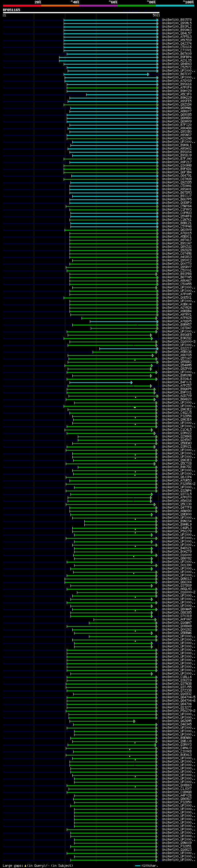Click the UniRef100_B6TDM3 label
197x868 pixels.
177,193
